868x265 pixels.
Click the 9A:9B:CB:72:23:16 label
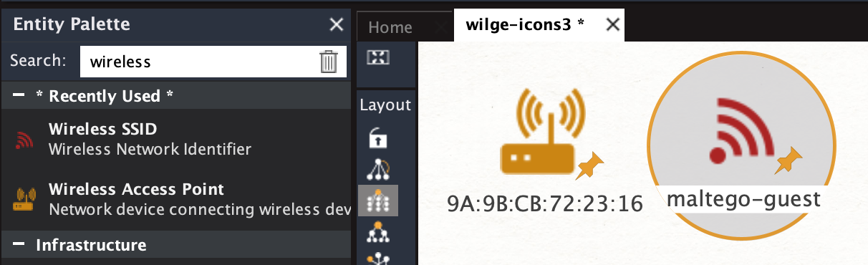coord(545,203)
